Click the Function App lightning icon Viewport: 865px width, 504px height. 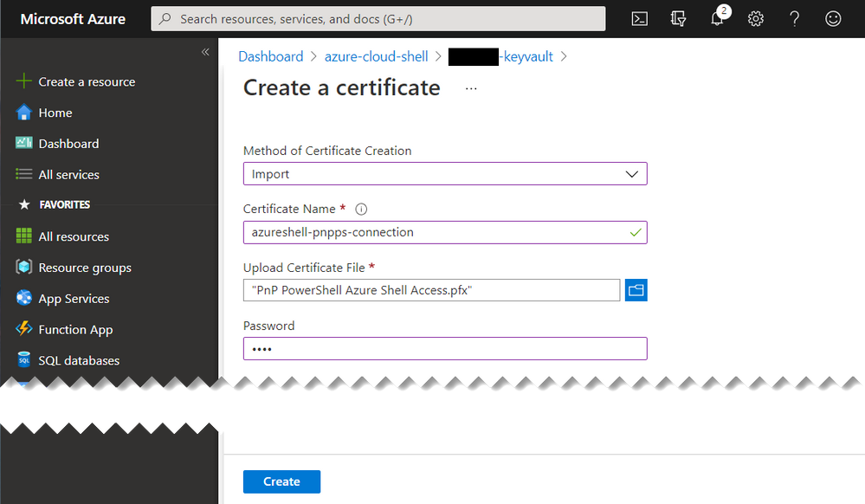coord(23,328)
